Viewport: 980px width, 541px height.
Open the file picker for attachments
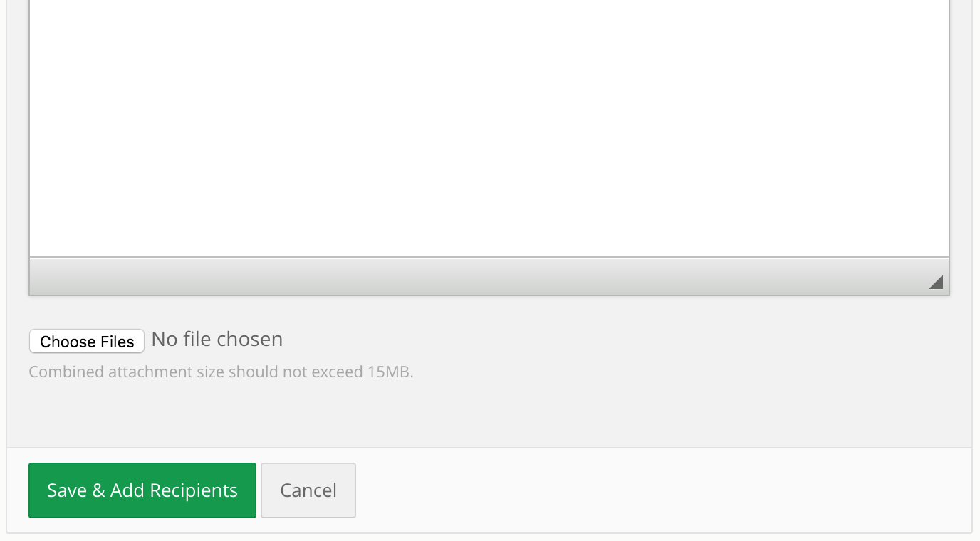(x=87, y=341)
